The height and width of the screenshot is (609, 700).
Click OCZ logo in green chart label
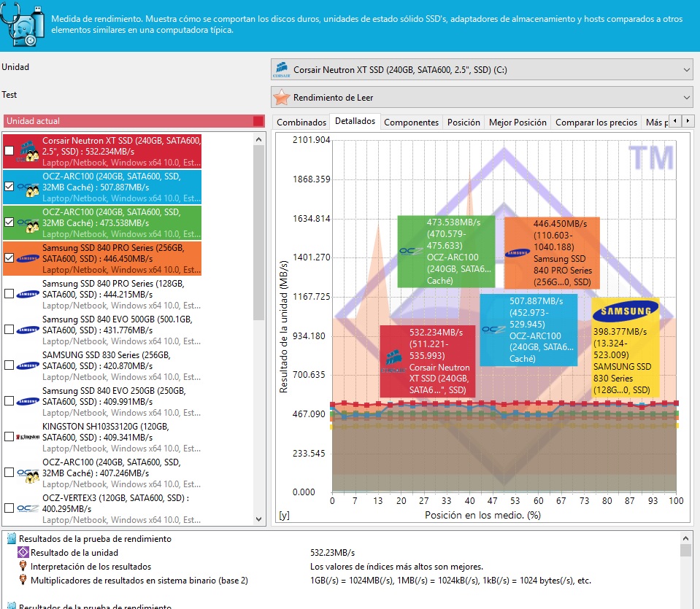[411, 251]
